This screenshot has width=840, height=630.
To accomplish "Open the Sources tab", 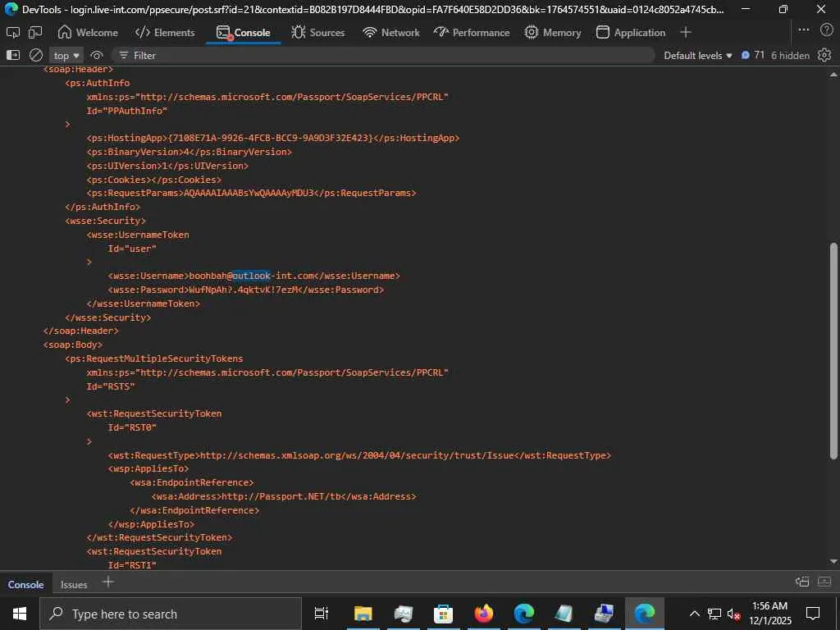I will tap(318, 33).
